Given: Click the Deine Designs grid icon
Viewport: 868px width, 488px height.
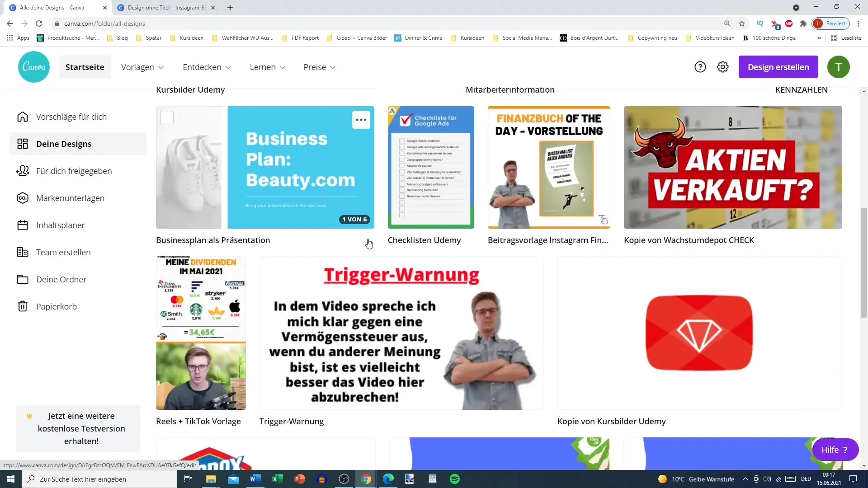Looking at the screenshot, I should click(x=23, y=144).
